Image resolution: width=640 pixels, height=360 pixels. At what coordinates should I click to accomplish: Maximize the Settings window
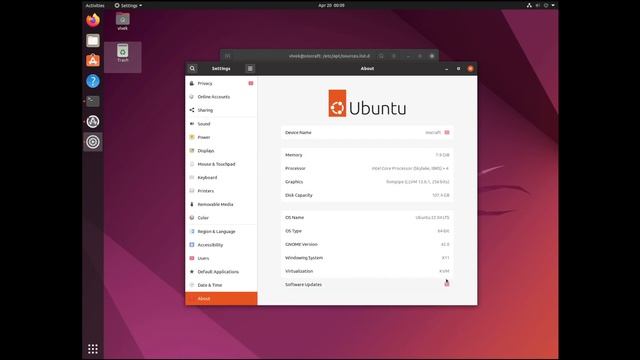click(x=458, y=69)
